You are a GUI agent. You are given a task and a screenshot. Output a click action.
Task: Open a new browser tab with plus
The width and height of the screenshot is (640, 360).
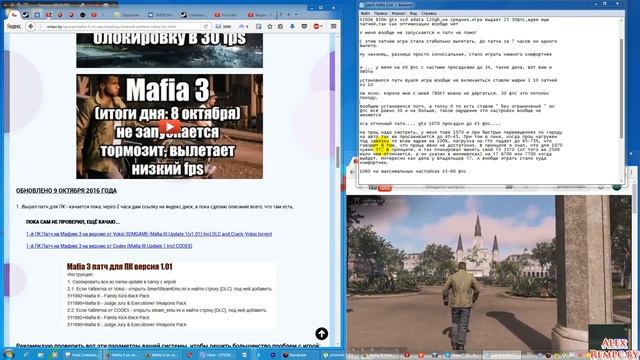click(288, 15)
